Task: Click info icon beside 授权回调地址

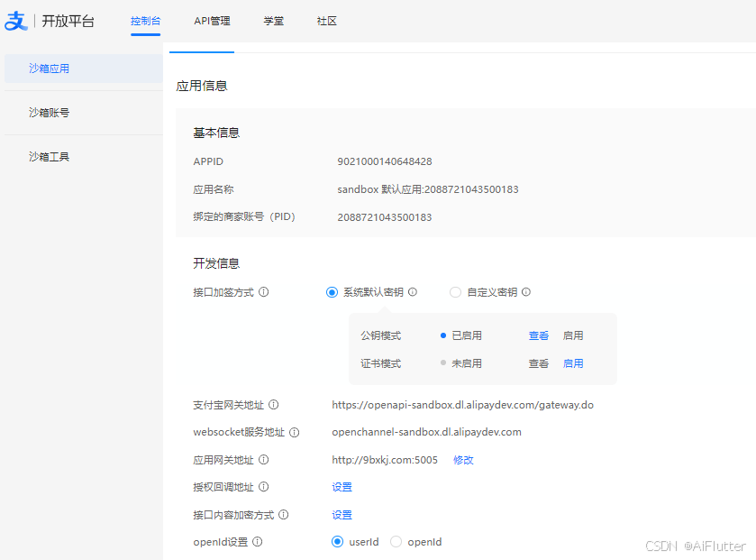Action: pyautogui.click(x=264, y=487)
